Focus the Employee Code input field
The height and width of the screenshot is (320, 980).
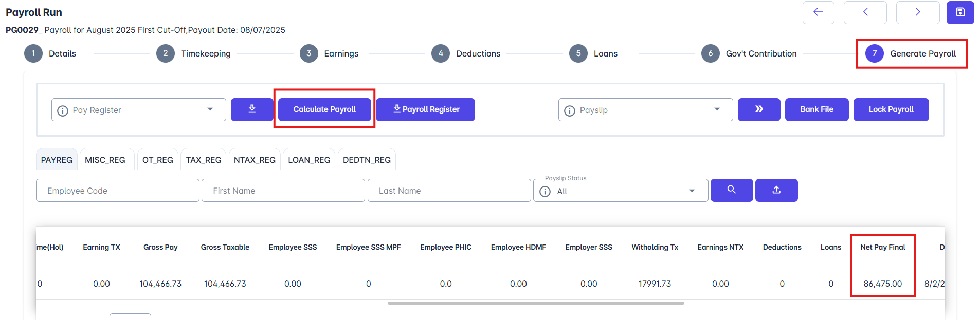(118, 191)
